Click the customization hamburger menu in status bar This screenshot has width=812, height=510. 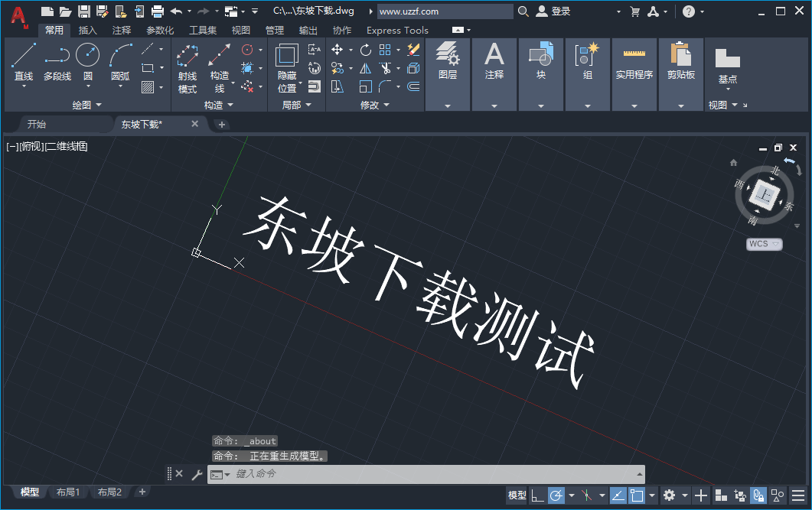coord(798,495)
